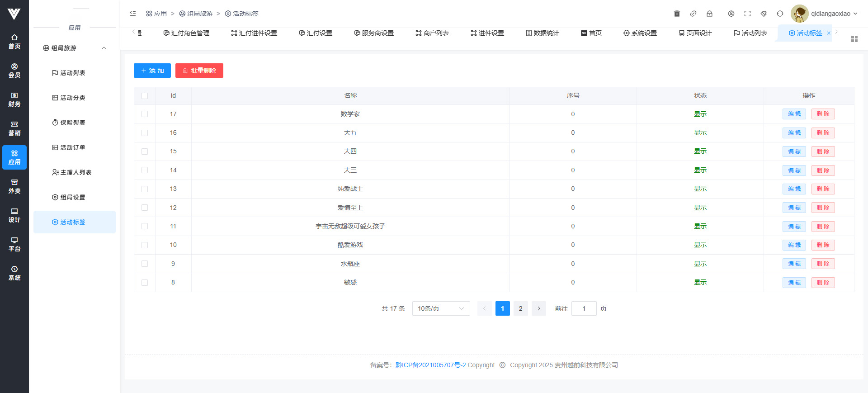
Task: Select the checkbox for row 数学家
Action: pyautogui.click(x=145, y=114)
